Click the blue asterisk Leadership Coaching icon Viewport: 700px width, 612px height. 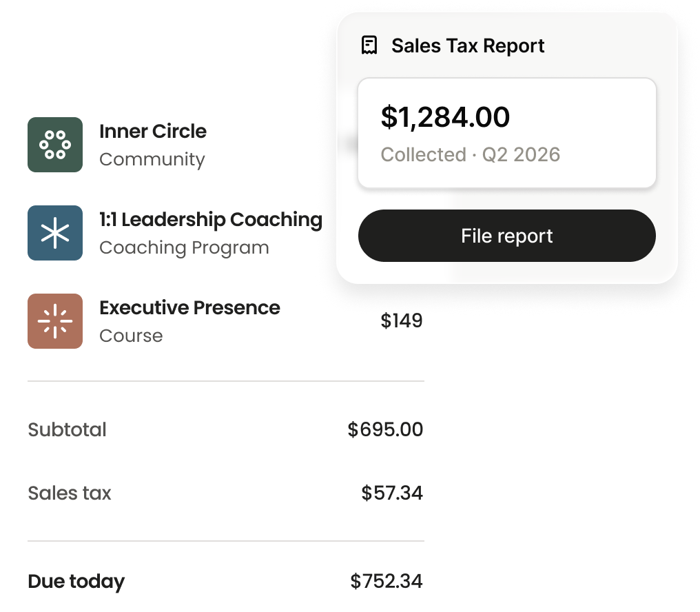[55, 233]
